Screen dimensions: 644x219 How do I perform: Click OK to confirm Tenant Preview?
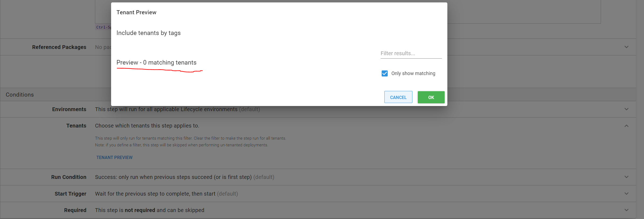pos(431,97)
